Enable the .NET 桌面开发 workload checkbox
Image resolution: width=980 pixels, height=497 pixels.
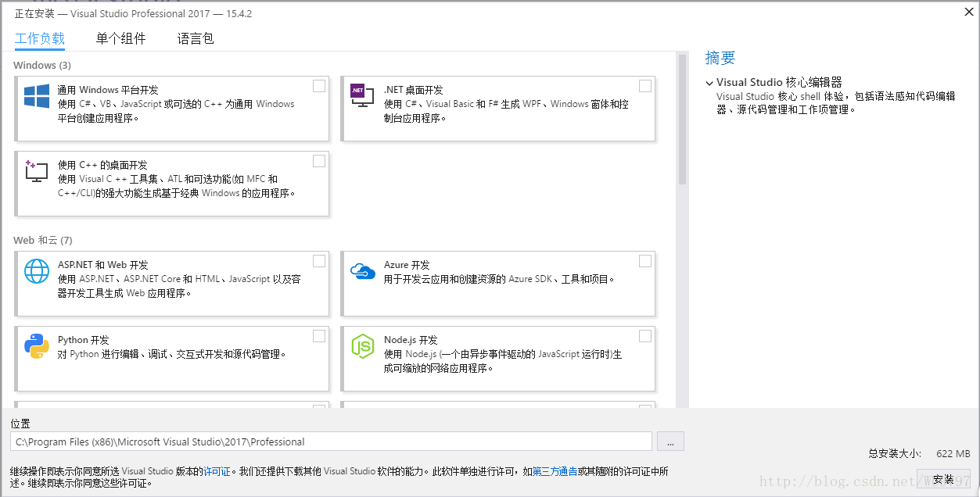coord(645,86)
